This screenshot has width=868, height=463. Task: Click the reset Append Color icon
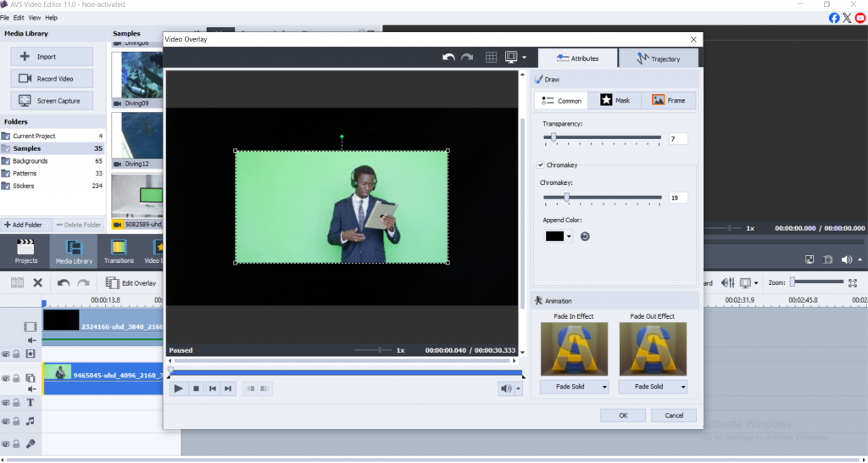tap(585, 237)
